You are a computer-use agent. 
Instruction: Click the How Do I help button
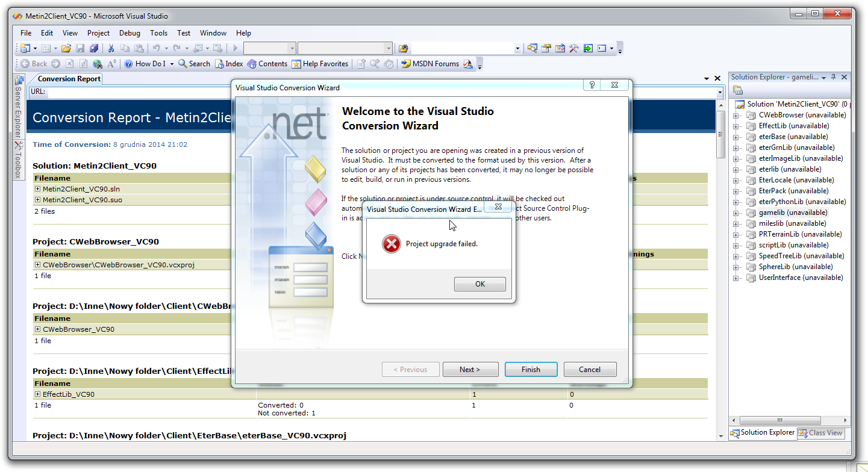[x=145, y=64]
